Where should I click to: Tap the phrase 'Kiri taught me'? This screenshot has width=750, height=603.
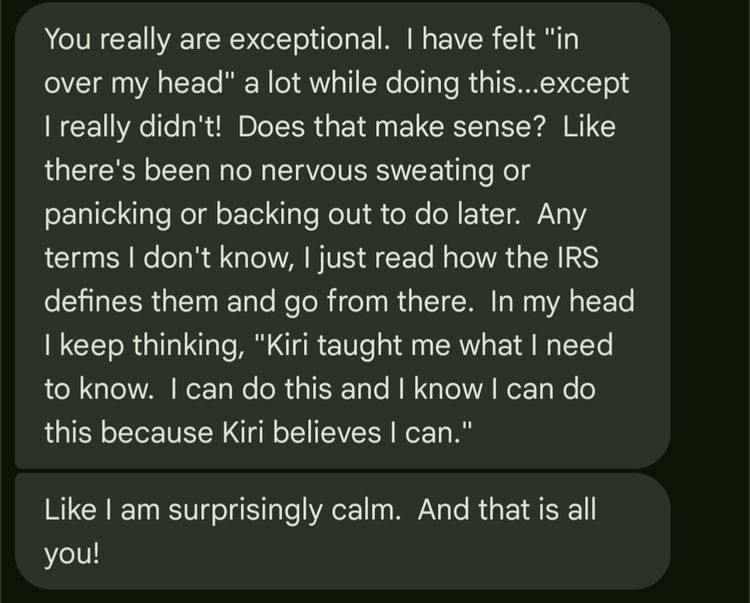pos(358,345)
